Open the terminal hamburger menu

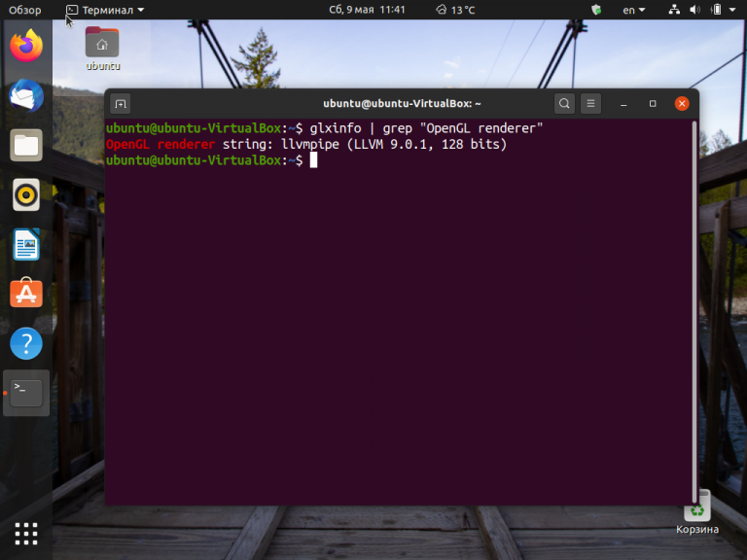tap(590, 103)
